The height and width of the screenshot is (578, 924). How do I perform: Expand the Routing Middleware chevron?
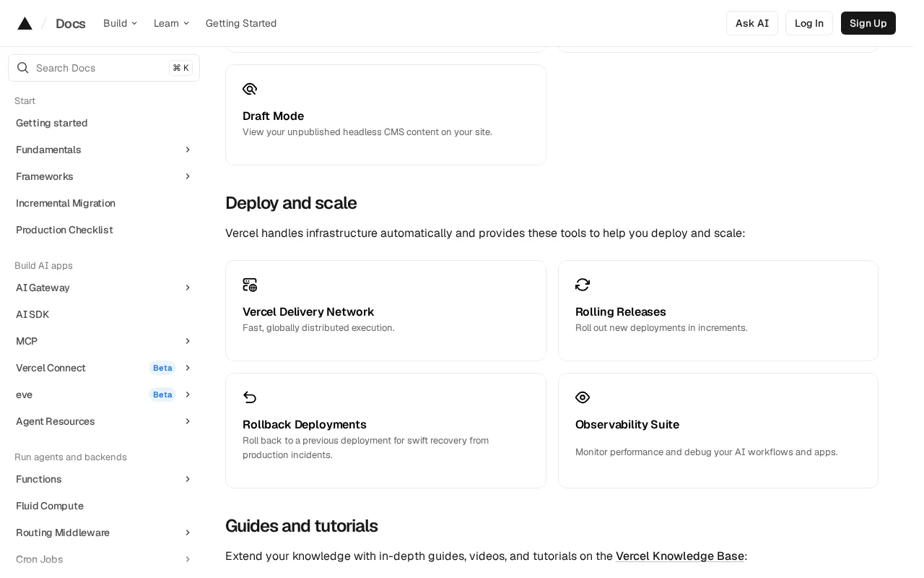point(188,532)
